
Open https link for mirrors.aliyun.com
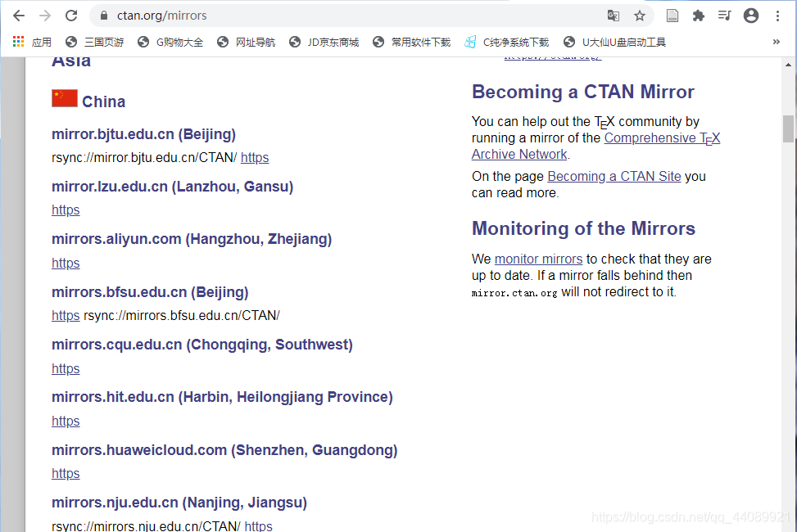tap(66, 264)
